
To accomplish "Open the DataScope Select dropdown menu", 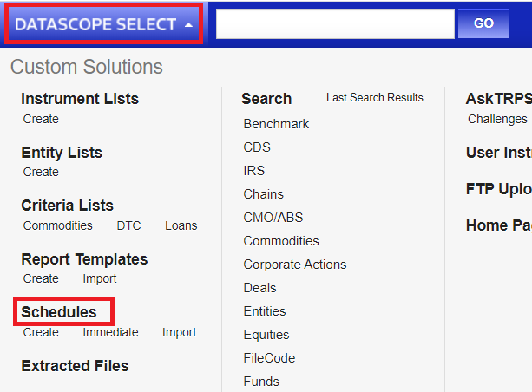I will click(103, 24).
